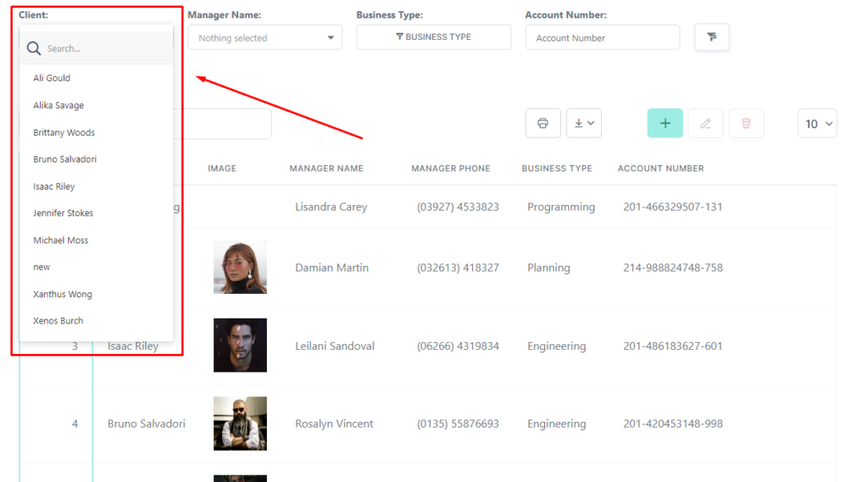
Task: Click the red trash delete icon
Action: pos(746,123)
